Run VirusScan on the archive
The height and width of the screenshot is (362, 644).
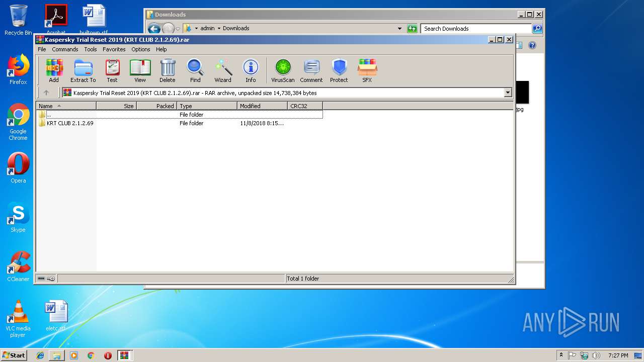283,70
